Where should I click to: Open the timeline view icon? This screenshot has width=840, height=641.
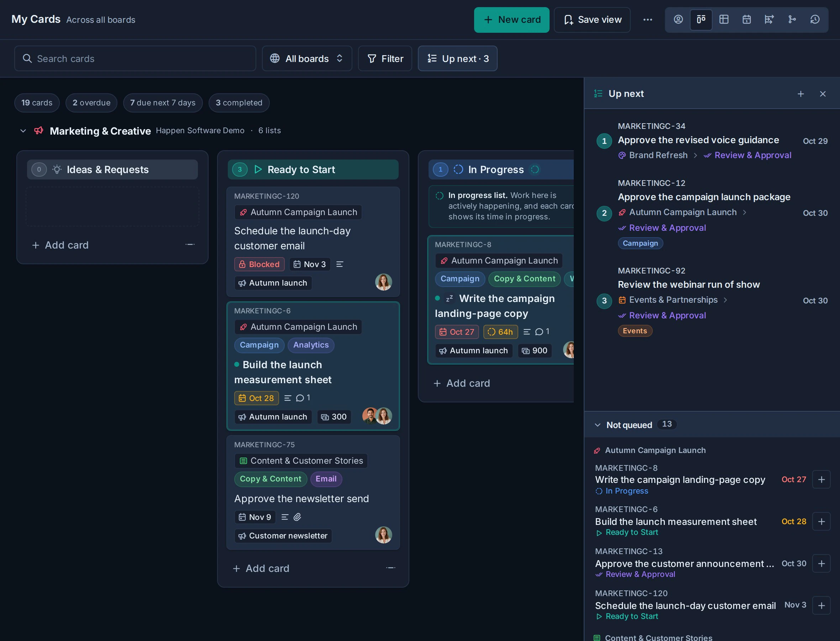[769, 20]
